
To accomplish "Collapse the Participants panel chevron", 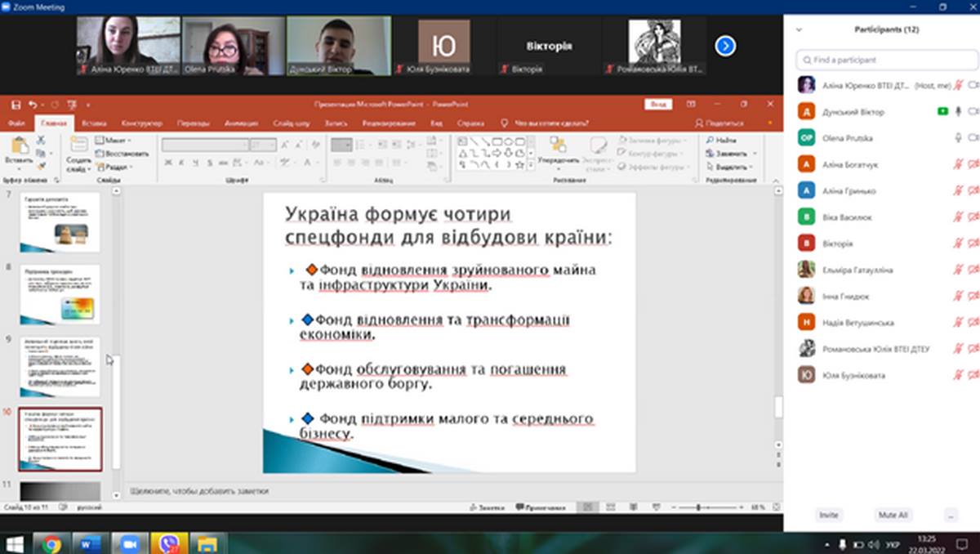I will click(799, 29).
